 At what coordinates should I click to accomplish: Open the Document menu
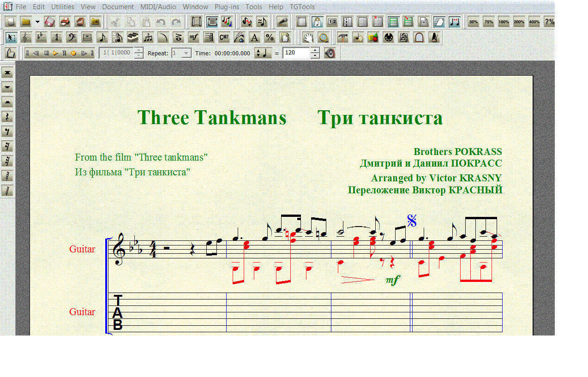(x=118, y=7)
